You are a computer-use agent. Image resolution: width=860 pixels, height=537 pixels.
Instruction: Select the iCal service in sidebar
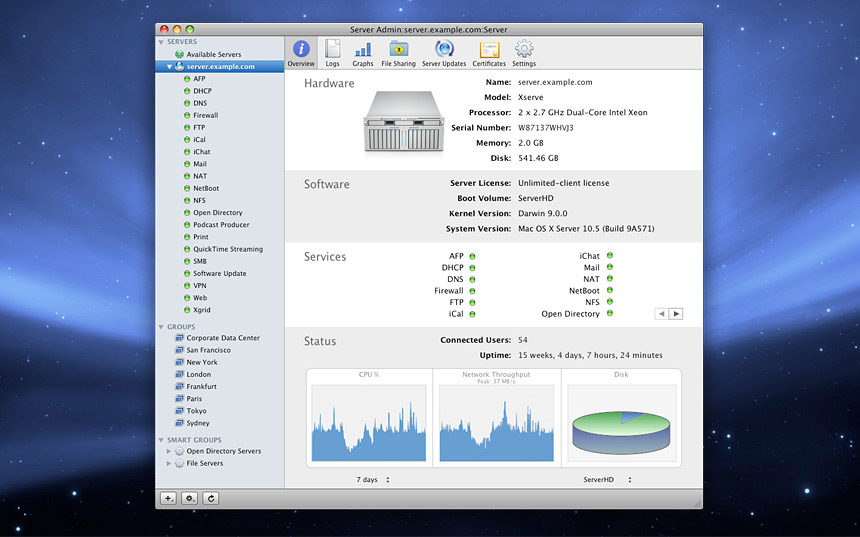coord(200,139)
